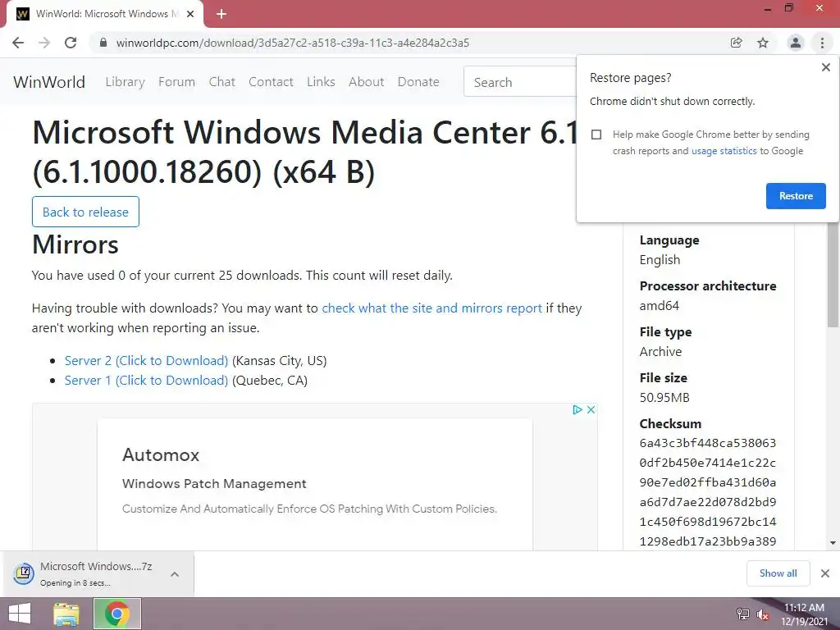Open a new tab with plus button
The height and width of the screenshot is (630, 840).
(221, 14)
